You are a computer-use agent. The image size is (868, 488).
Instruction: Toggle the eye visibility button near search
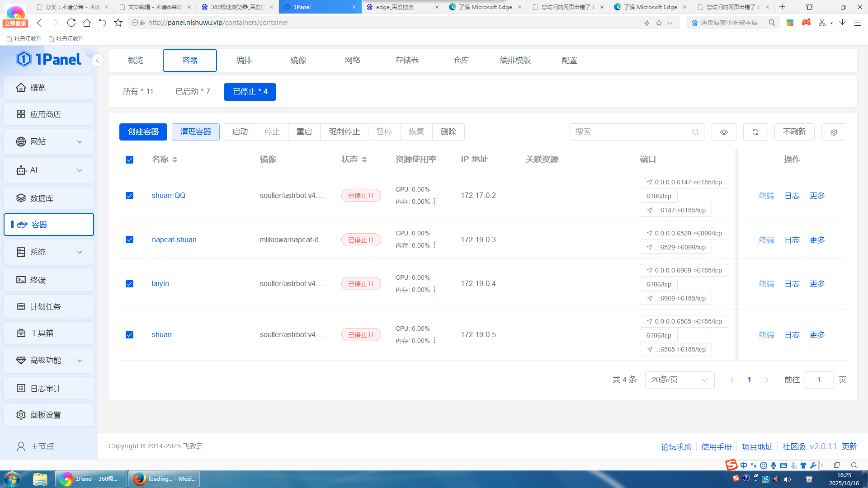(724, 132)
